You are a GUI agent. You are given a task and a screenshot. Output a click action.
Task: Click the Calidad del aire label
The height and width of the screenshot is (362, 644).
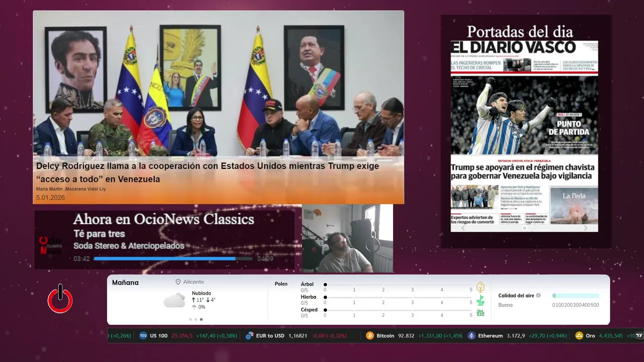pyautogui.click(x=516, y=296)
